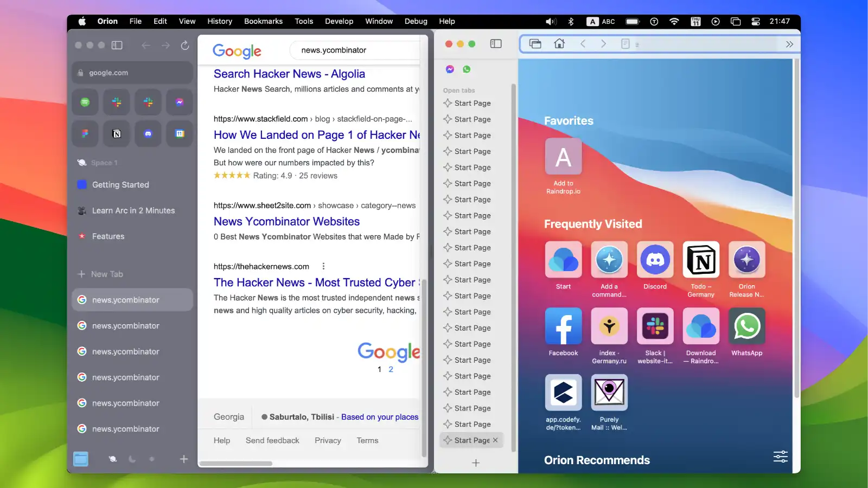Open the three-dot menu on thehackernews.com result
This screenshot has height=488, width=868.
point(323,266)
